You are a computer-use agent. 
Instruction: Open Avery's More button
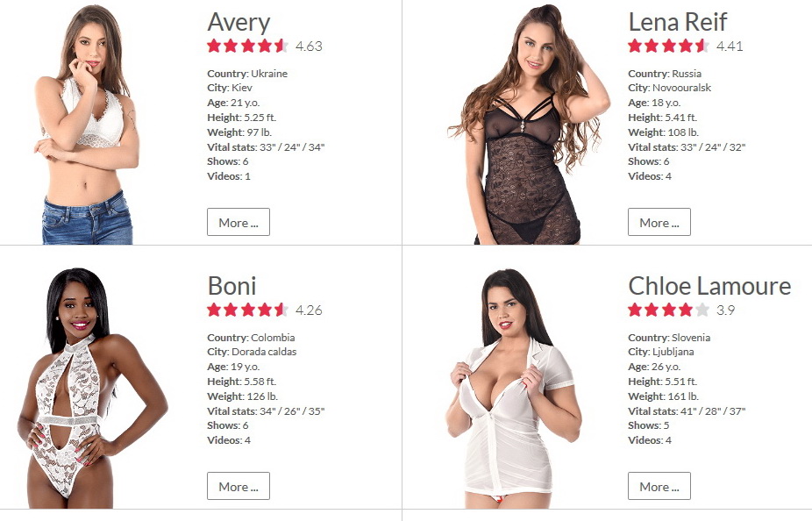(x=239, y=222)
